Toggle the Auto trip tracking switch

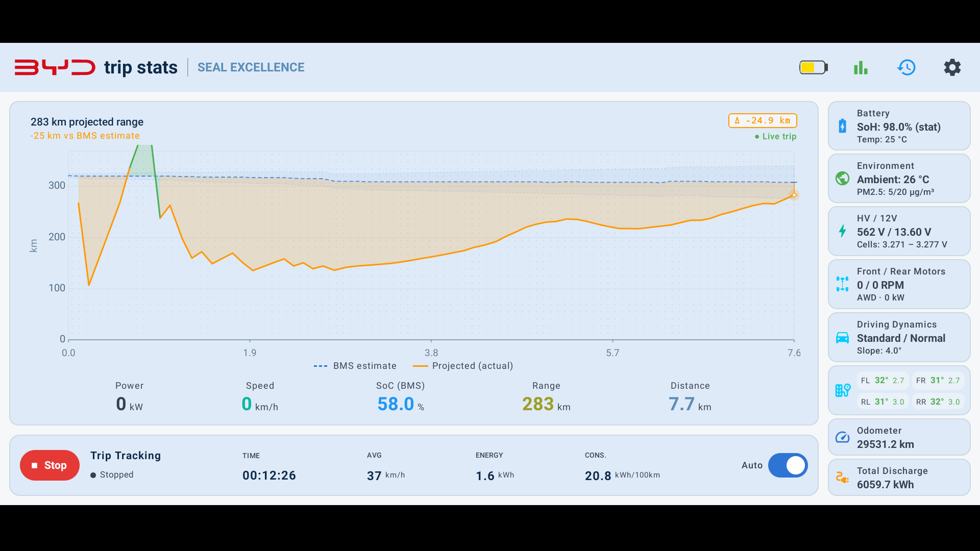pos(788,465)
